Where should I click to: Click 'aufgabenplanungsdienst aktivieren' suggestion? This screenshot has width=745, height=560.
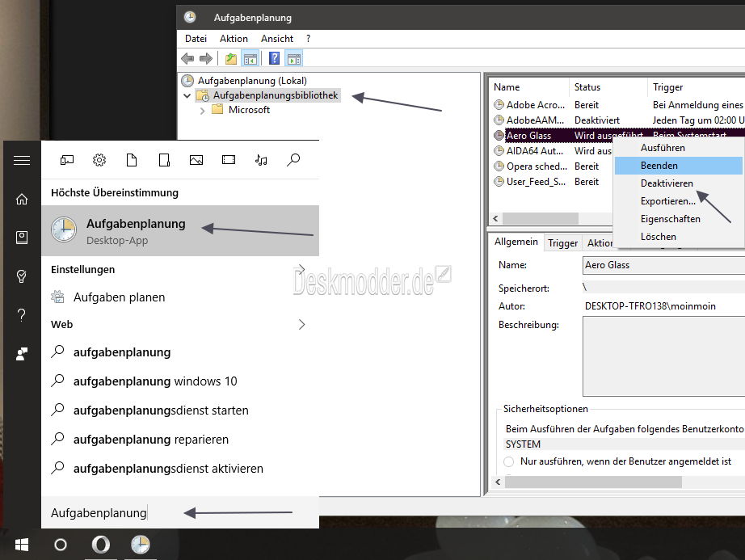pyautogui.click(x=180, y=469)
